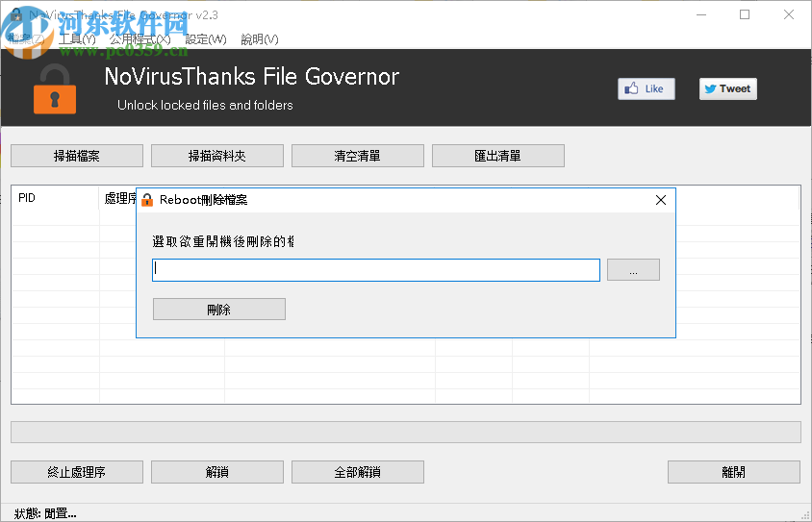This screenshot has width=812, height=522.
Task: Click the 解鎖 unlock button
Action: pos(217,472)
